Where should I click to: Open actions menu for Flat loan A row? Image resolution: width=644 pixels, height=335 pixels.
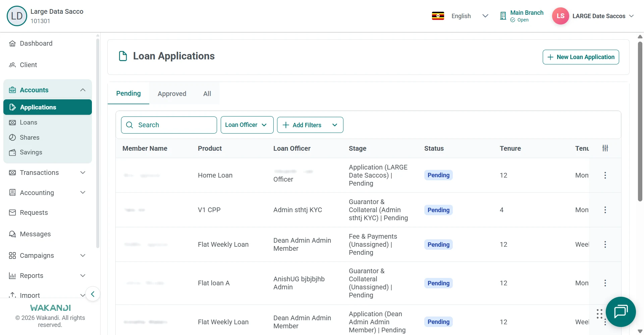pyautogui.click(x=605, y=283)
